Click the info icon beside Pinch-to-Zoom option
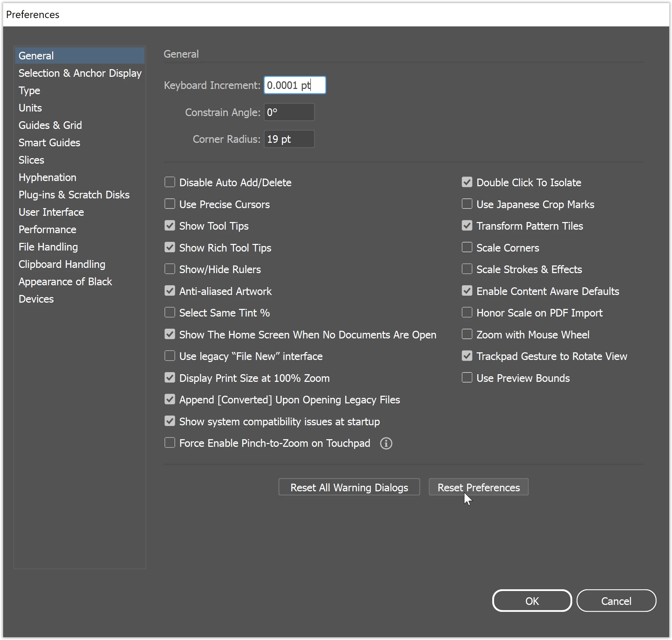Screen dimensions: 672x640 386,443
